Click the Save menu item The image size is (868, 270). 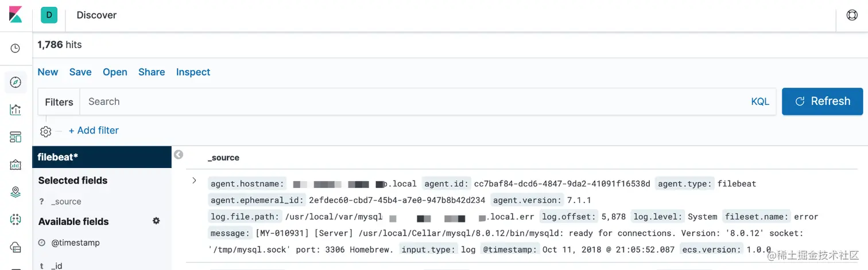(80, 72)
